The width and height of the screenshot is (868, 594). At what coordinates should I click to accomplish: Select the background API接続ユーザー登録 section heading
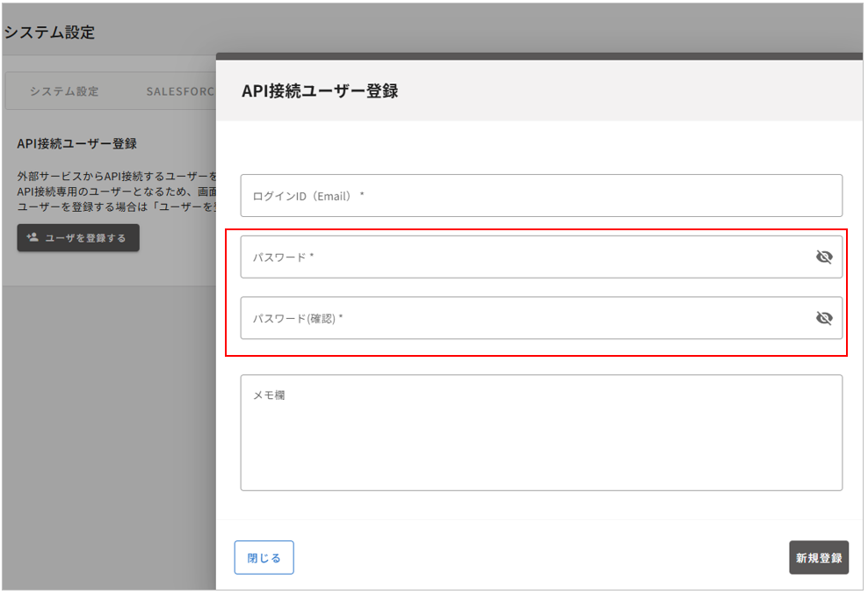pos(76,143)
